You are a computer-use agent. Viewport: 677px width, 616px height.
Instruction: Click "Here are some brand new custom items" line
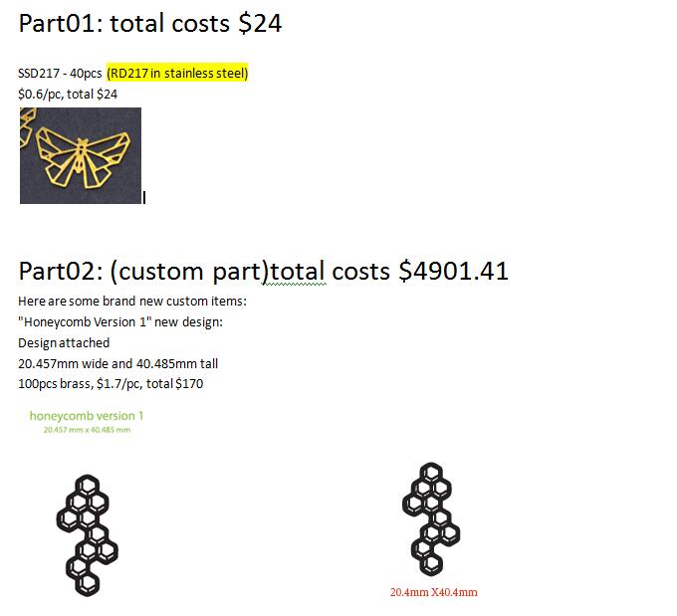pos(131,301)
